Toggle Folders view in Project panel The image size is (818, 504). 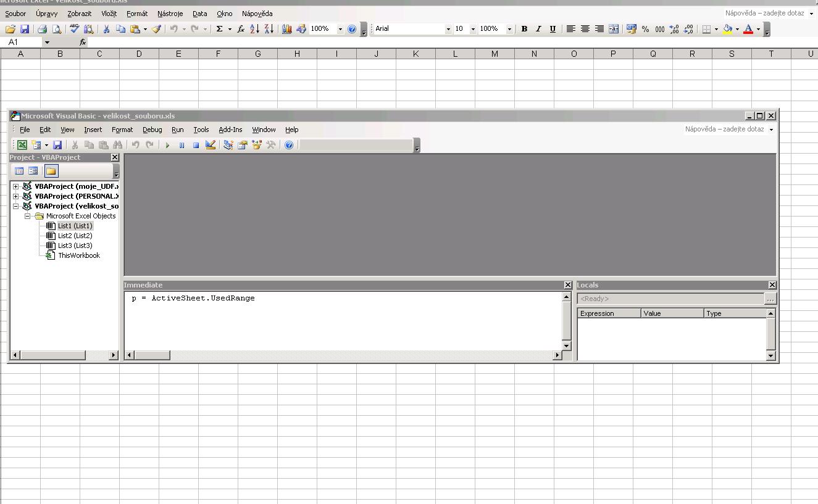[51, 171]
